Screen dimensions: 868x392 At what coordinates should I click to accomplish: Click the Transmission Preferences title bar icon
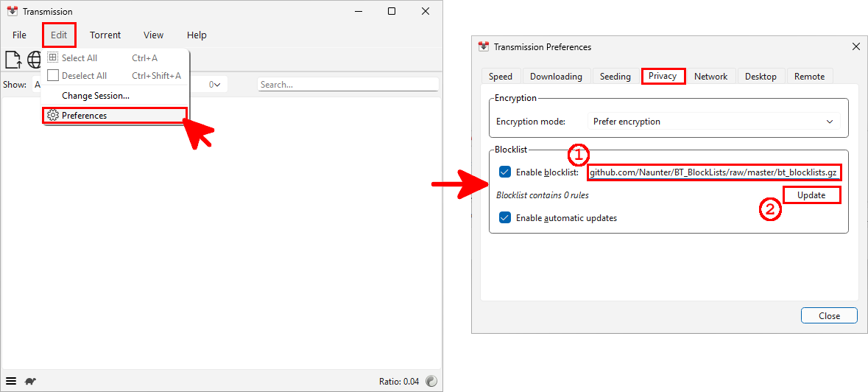coord(484,47)
